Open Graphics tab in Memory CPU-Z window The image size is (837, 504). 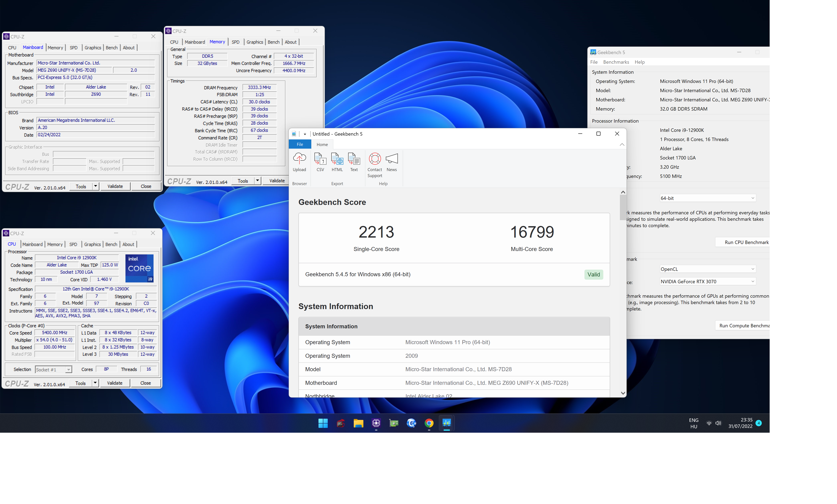point(255,42)
